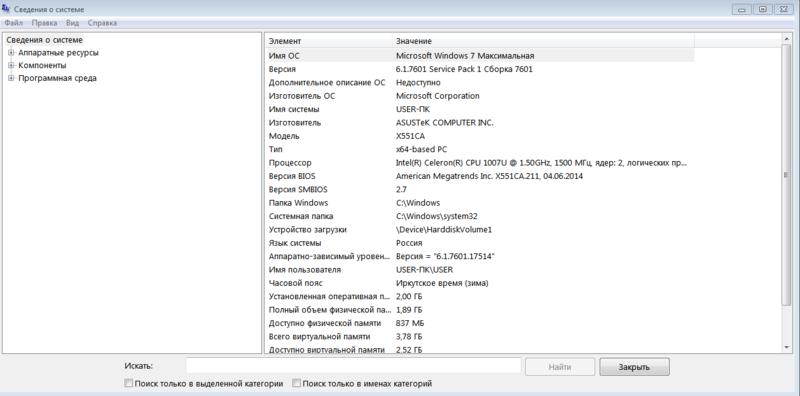The image size is (800, 396).
Task: Expand the Аппаратные ресурсы tree node
Action: click(x=11, y=53)
